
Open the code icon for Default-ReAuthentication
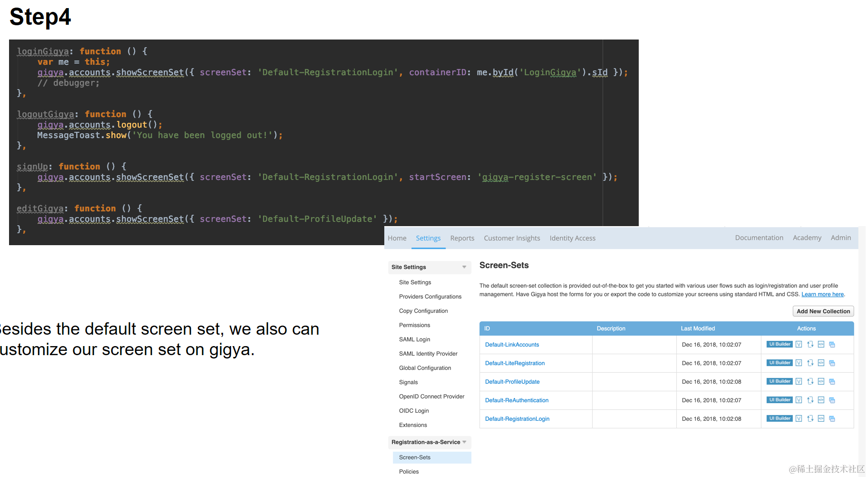821,400
